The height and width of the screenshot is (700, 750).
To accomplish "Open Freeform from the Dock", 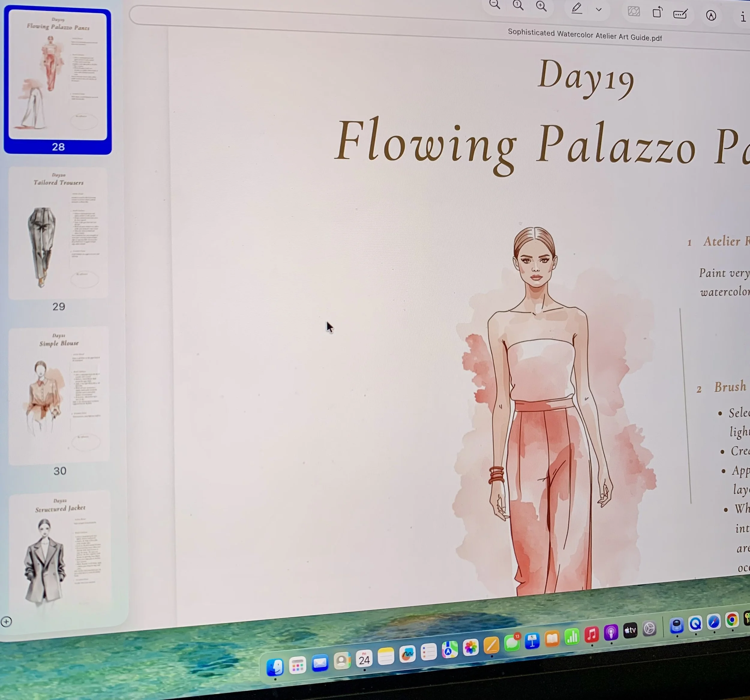I will click(407, 654).
